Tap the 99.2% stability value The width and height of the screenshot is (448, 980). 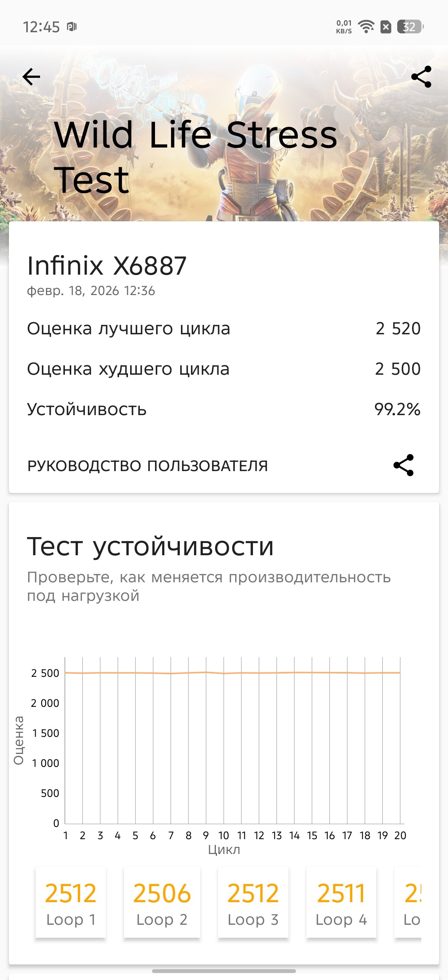click(x=397, y=409)
